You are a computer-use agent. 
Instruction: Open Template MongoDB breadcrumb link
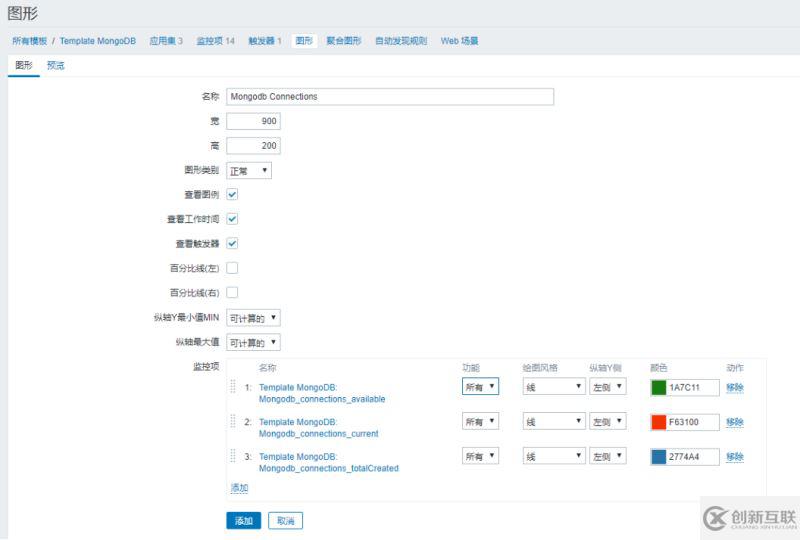(97, 41)
